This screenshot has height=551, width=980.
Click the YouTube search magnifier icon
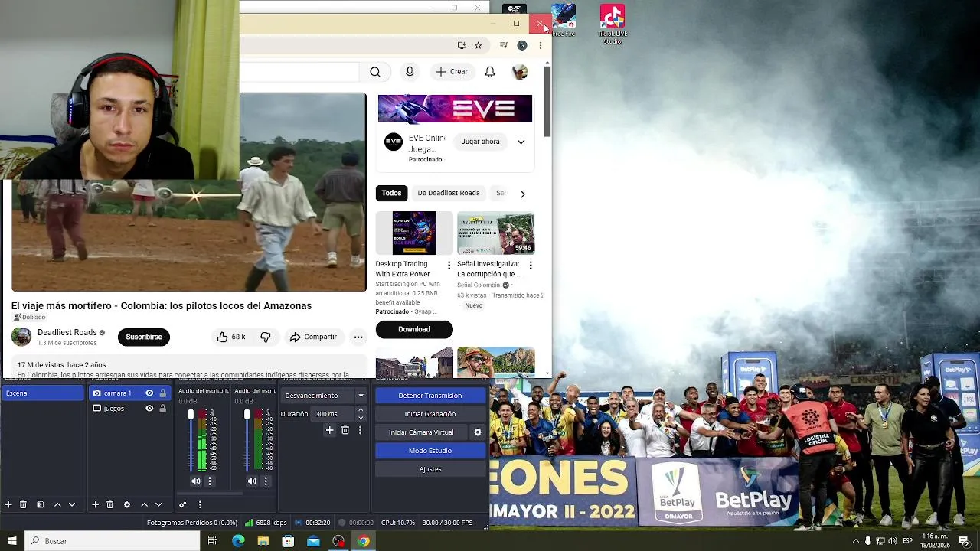[x=375, y=72]
